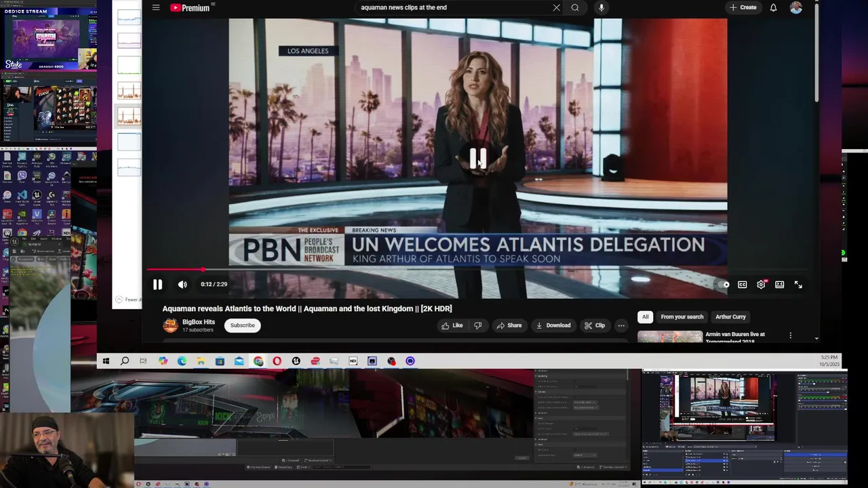Viewport: 868px width, 488px height.
Task: Mute the video volume
Action: coord(182,285)
